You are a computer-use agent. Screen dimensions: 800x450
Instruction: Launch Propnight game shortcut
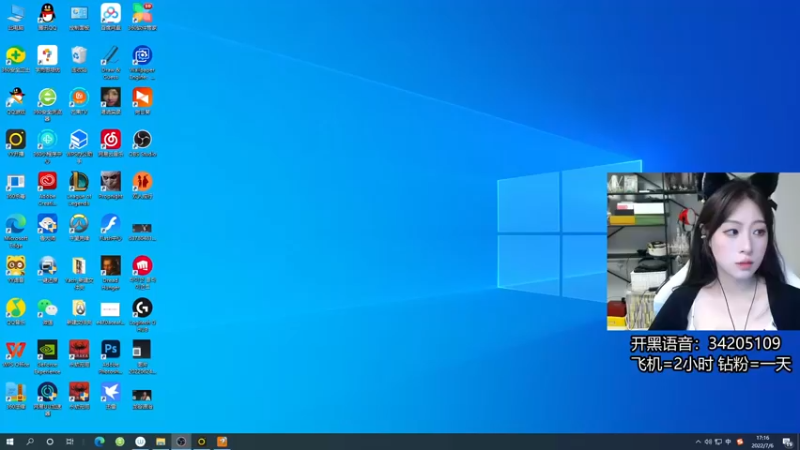(x=111, y=184)
